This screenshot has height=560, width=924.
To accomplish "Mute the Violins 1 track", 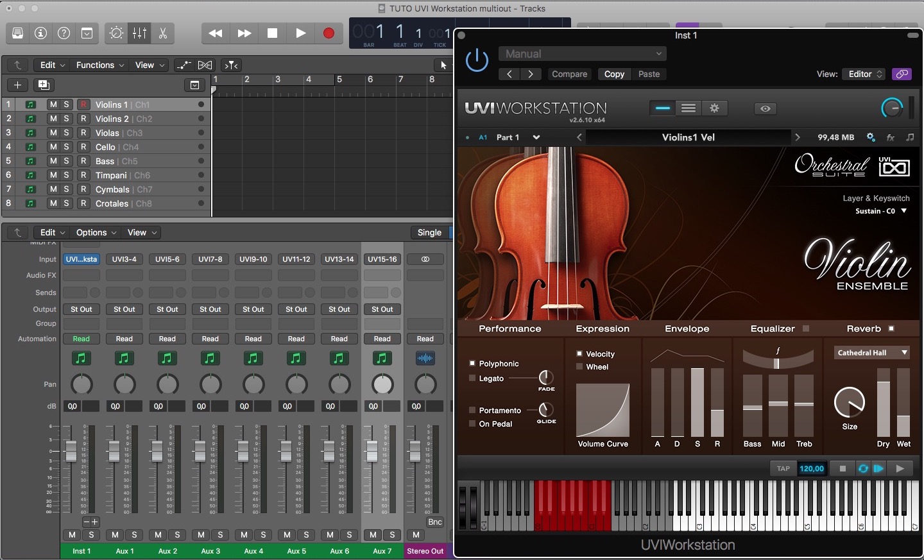I will point(53,105).
